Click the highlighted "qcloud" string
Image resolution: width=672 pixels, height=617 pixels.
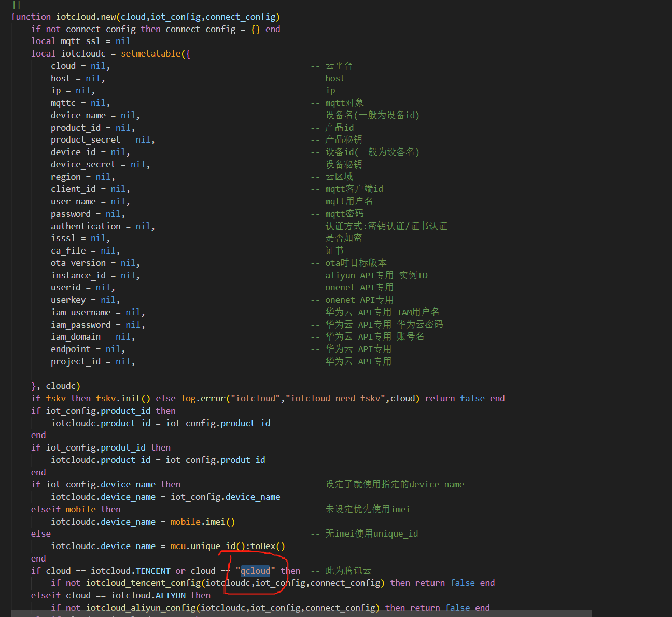[256, 571]
